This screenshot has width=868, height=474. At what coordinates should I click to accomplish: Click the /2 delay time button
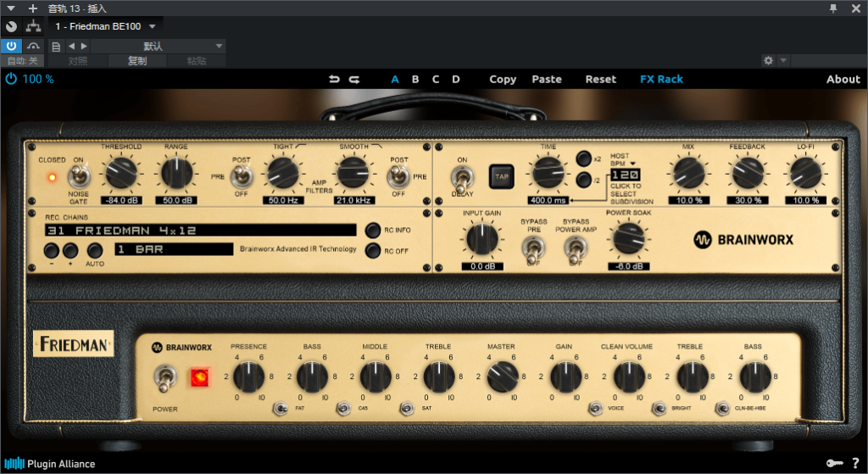[583, 180]
